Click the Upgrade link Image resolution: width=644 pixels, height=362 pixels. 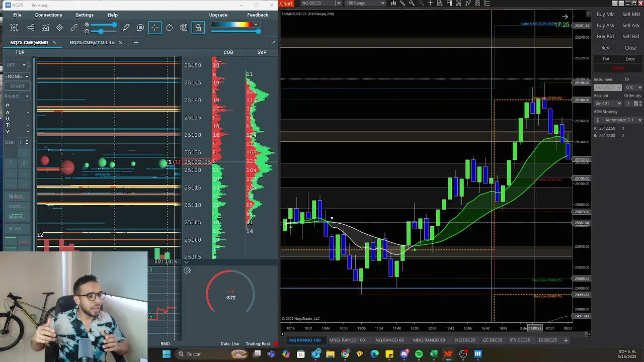pyautogui.click(x=218, y=15)
